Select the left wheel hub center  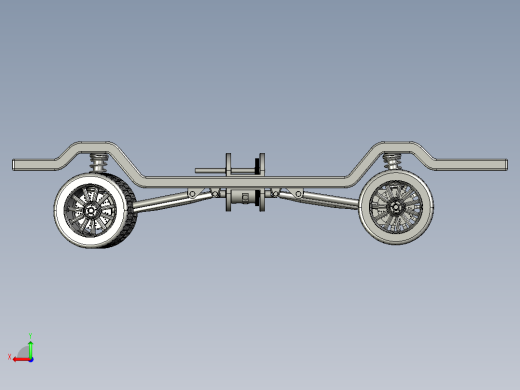pyautogui.click(x=90, y=211)
